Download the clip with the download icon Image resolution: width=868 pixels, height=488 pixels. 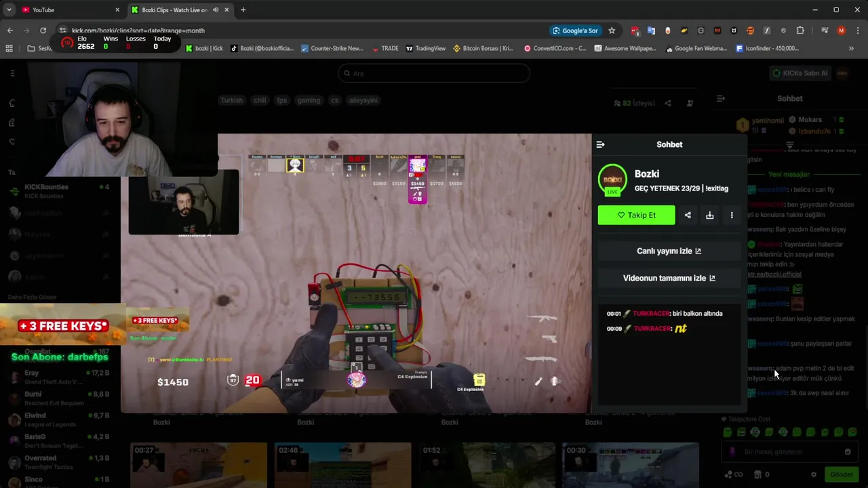(x=709, y=216)
